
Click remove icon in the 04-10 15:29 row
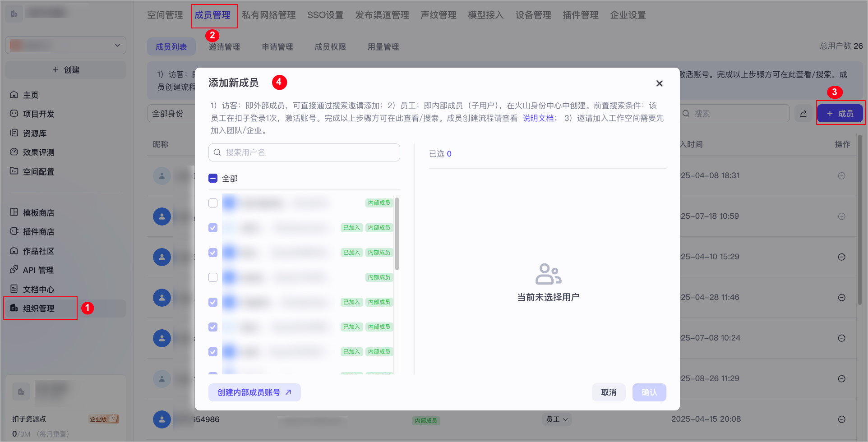(842, 257)
